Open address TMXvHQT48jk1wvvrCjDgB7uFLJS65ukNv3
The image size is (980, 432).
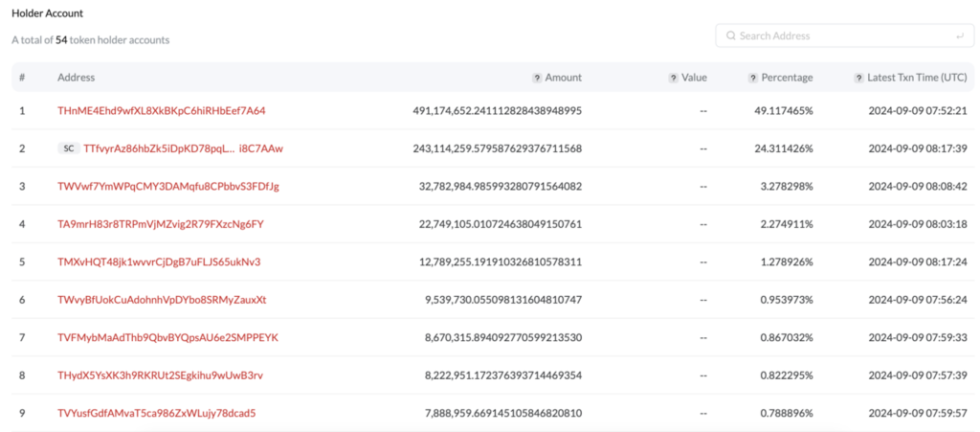click(x=159, y=261)
